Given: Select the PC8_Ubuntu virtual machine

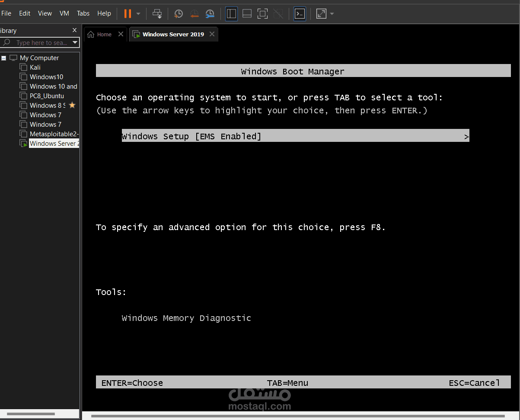Looking at the screenshot, I should (47, 96).
